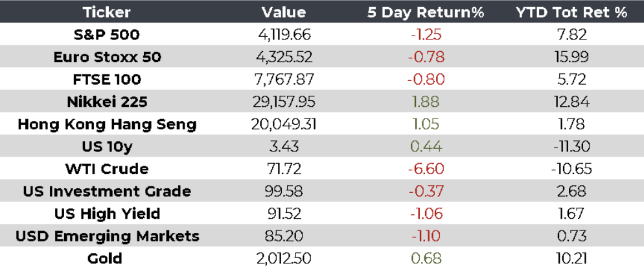The height and width of the screenshot is (277, 644).
Task: Click Hong Kong Hang Seng ticker name
Action: pos(107,124)
